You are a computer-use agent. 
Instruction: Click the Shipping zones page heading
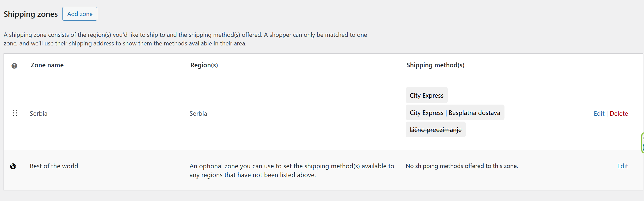click(31, 14)
